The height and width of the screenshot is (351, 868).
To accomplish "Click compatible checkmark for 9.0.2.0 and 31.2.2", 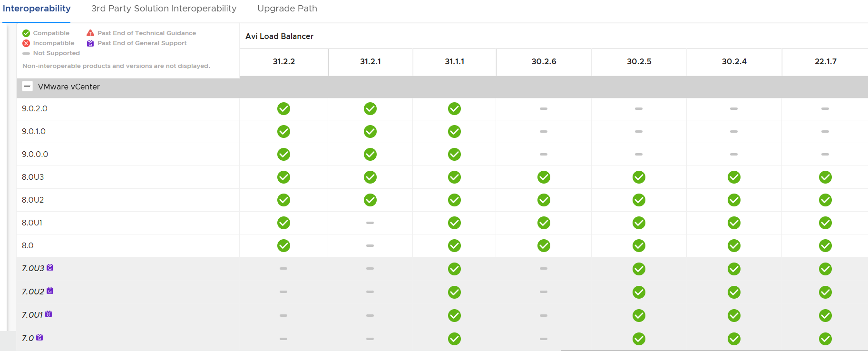I will coord(283,109).
